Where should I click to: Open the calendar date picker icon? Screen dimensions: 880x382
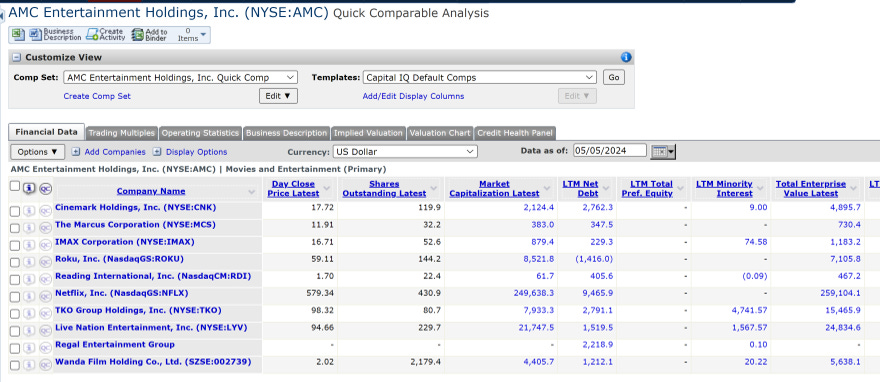coord(662,151)
